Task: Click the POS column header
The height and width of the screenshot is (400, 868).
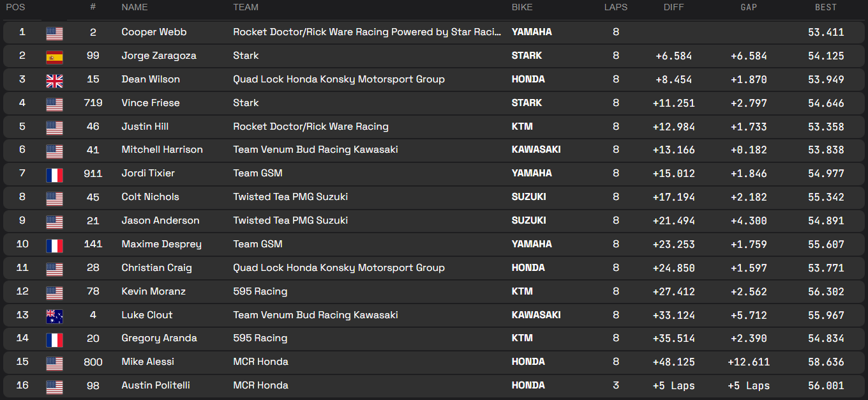Action: click(16, 8)
